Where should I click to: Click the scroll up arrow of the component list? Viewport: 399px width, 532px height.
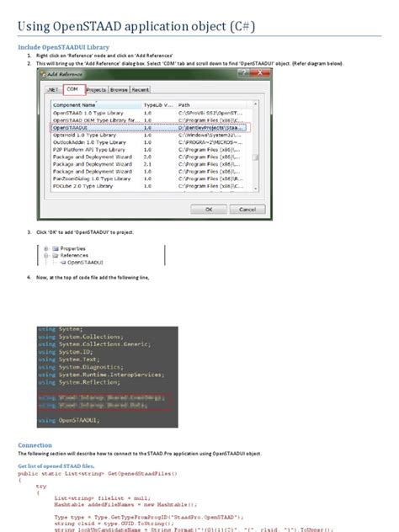255,104
